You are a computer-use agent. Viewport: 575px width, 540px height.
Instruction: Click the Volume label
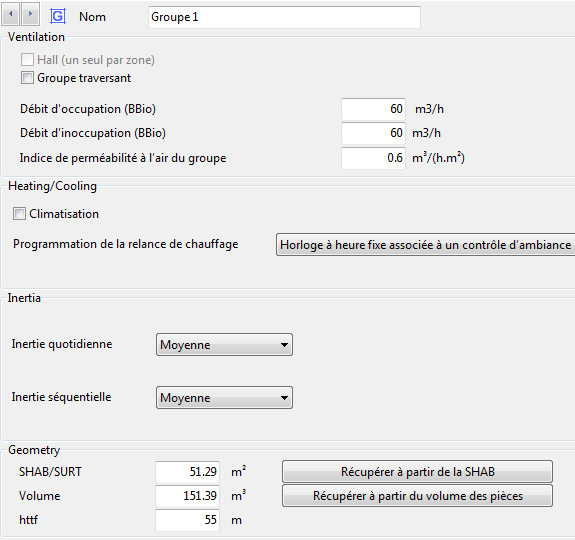(x=40, y=496)
